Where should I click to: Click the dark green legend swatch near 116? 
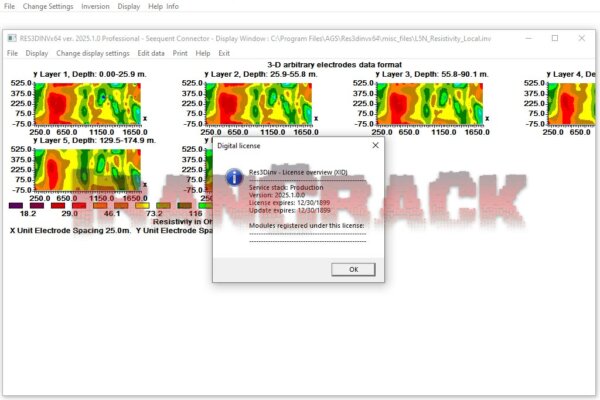[184, 206]
